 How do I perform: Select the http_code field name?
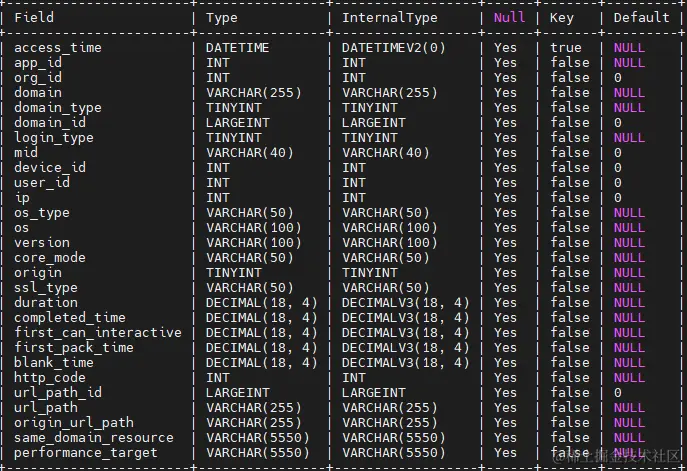50,377
